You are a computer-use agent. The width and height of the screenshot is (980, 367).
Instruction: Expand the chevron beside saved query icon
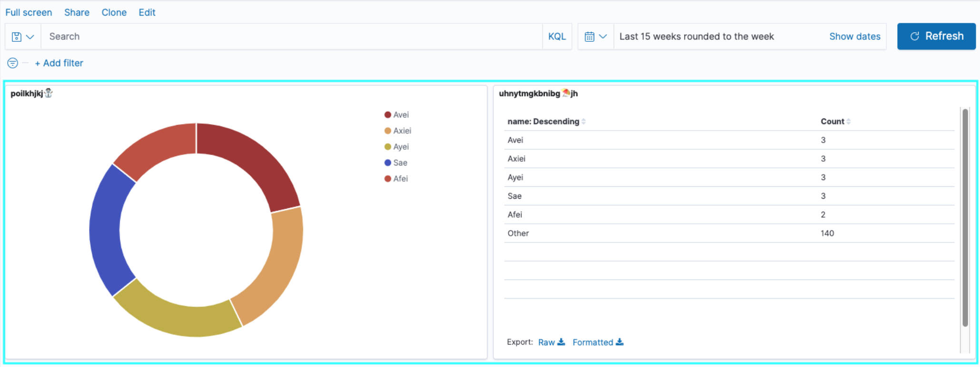(x=30, y=37)
